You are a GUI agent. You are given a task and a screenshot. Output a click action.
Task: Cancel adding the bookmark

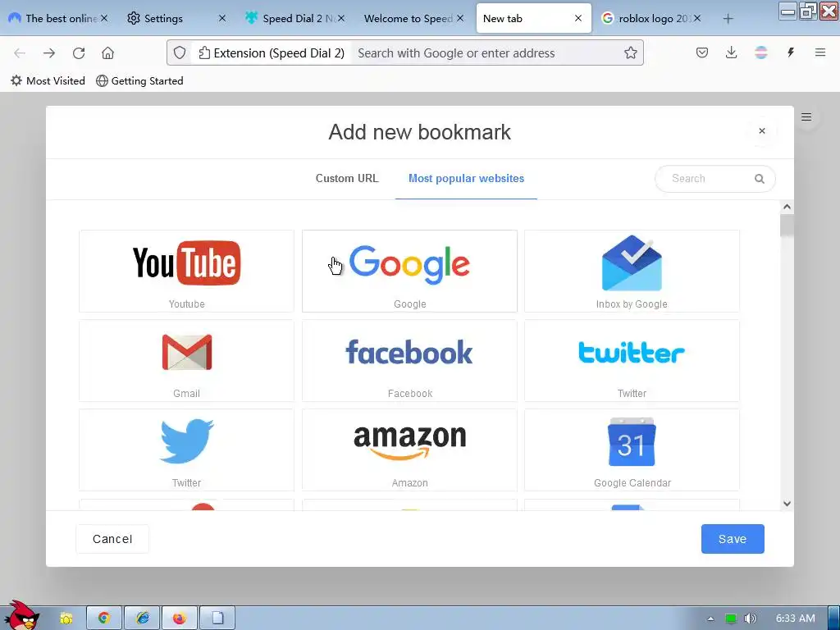[x=112, y=539]
